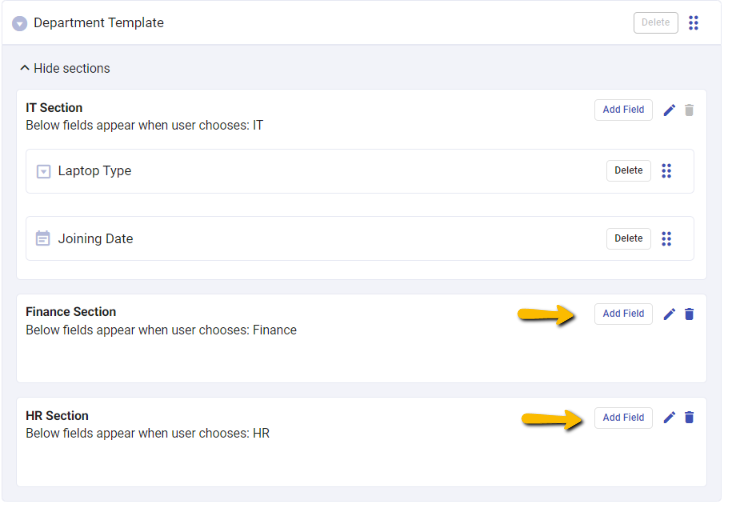Click the Laptop Type dropdown field icon
The width and height of the screenshot is (730, 505).
[x=43, y=171]
